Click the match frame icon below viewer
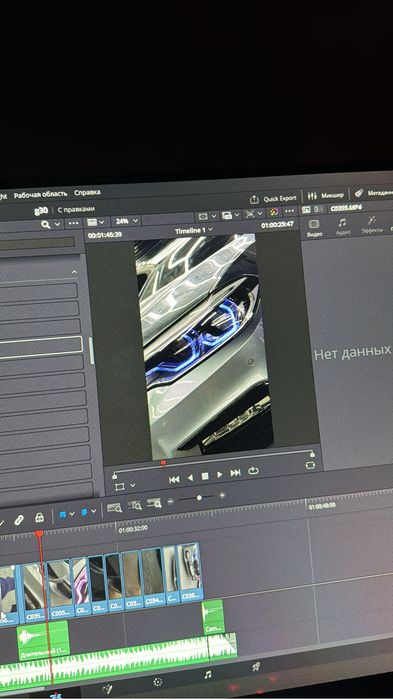 (311, 465)
